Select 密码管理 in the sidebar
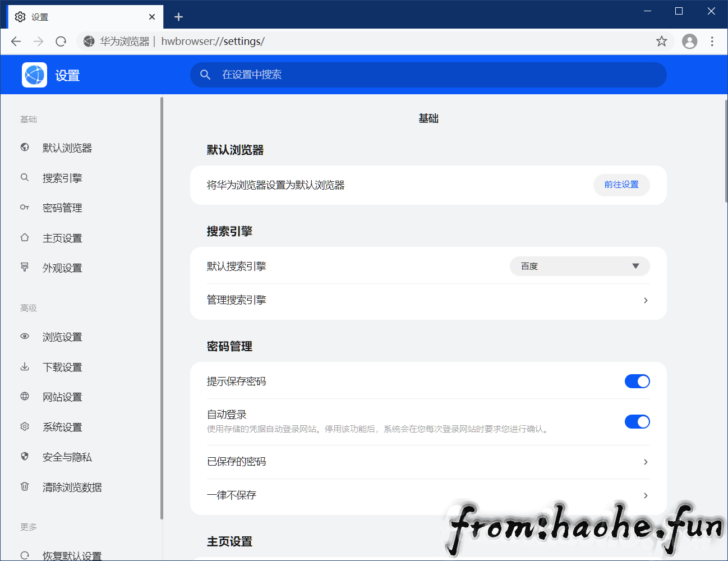 point(62,208)
